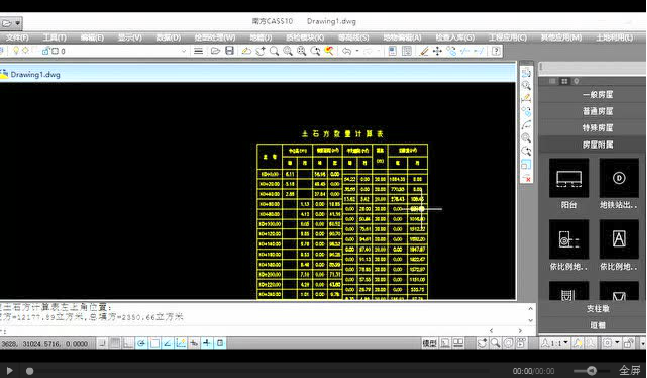Open the layer dropdown list

[184, 51]
